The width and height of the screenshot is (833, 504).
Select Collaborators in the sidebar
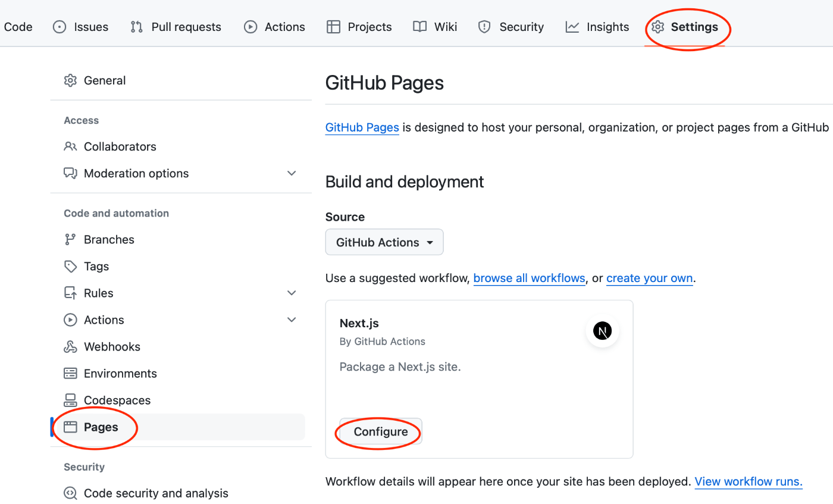(x=120, y=146)
